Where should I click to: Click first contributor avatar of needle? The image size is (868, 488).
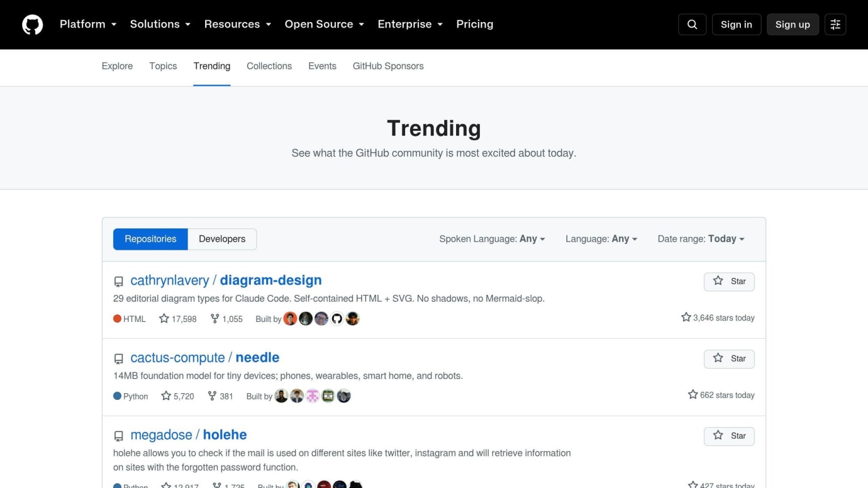281,396
